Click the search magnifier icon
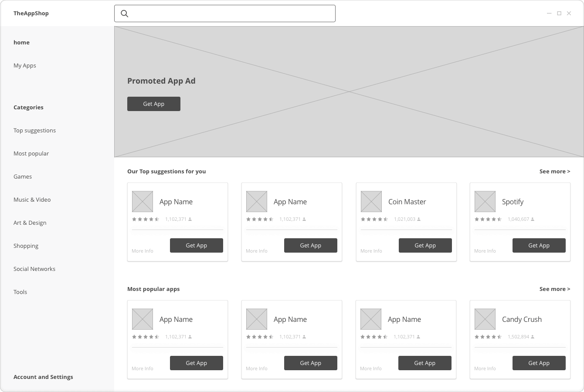 (x=125, y=14)
